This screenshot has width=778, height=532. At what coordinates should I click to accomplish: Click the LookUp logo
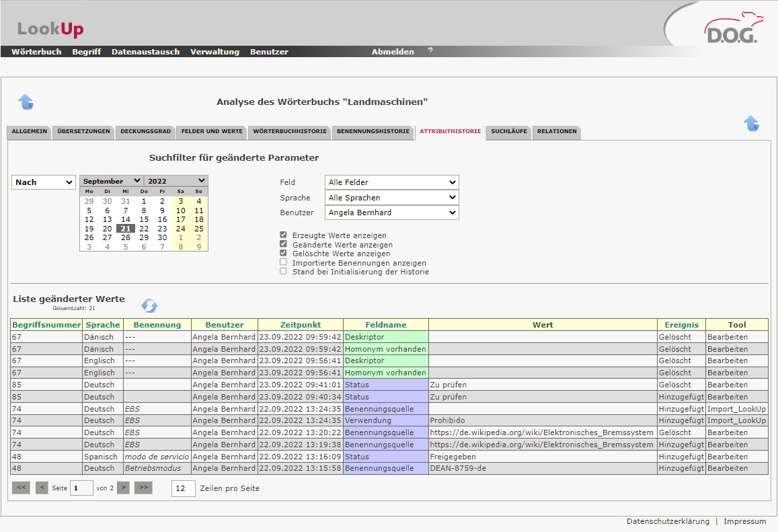click(50, 29)
